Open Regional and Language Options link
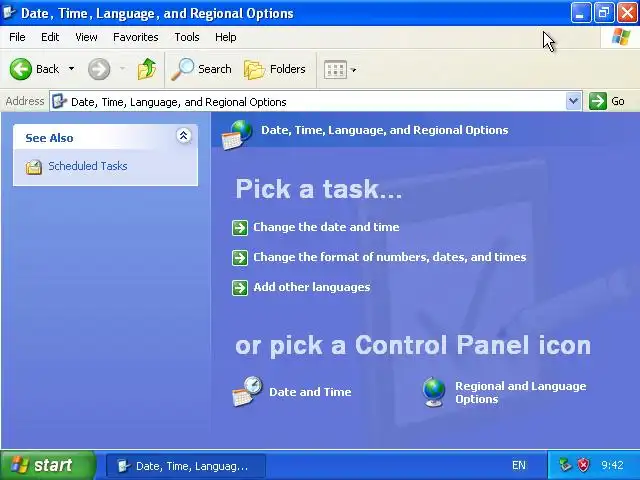The height and width of the screenshot is (480, 640). tap(521, 392)
